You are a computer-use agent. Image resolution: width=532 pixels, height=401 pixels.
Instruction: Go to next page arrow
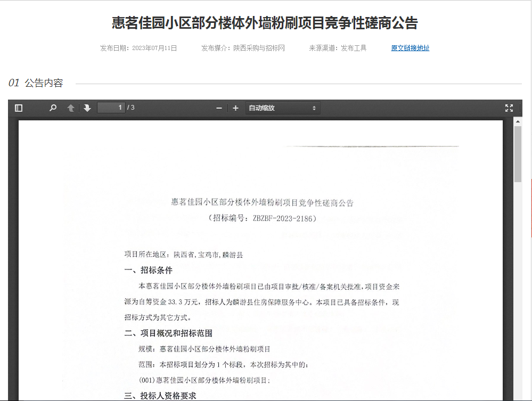coord(87,108)
